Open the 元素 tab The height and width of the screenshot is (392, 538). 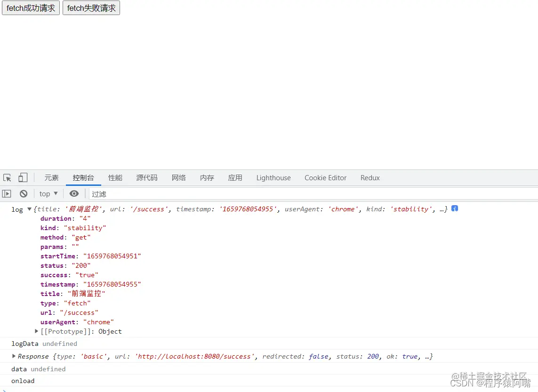[51, 178]
